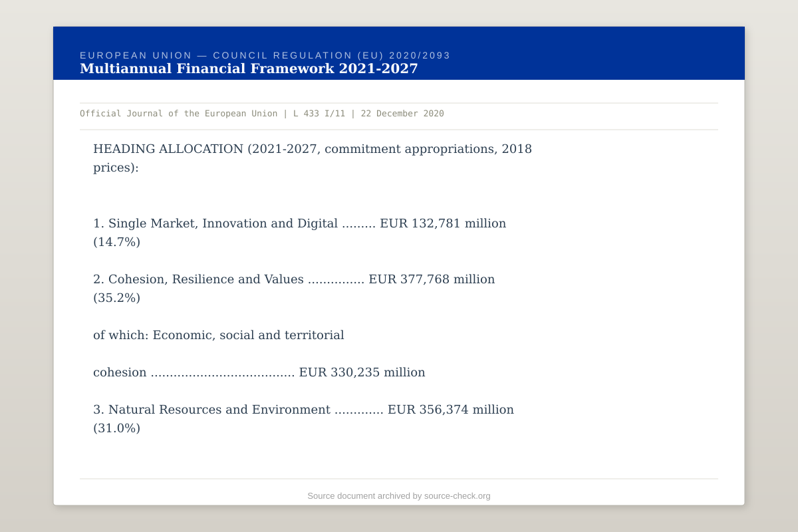
Task: Click the footer source attribution text
Action: coord(398,495)
